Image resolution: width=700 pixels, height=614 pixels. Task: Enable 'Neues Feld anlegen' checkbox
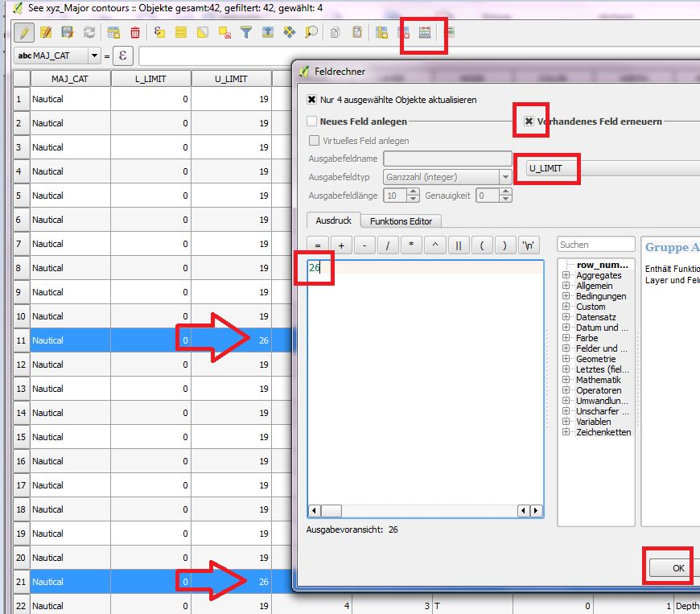(312, 122)
